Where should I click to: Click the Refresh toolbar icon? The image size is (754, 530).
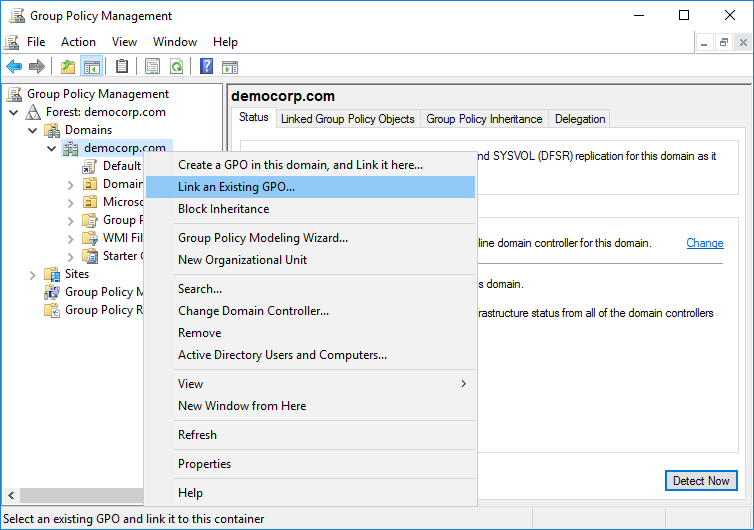tap(176, 67)
